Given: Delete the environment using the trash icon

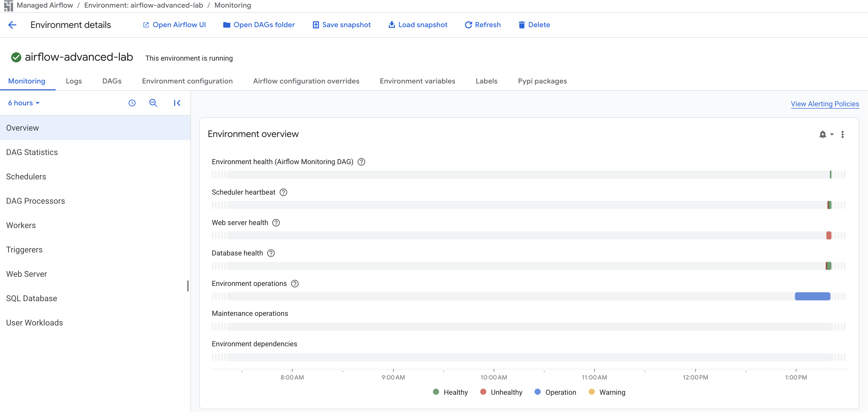Looking at the screenshot, I should click(x=521, y=25).
